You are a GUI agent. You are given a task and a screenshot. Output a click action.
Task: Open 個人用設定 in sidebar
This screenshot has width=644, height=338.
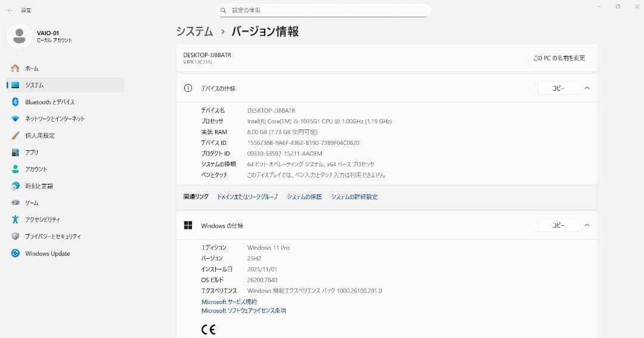(66, 135)
